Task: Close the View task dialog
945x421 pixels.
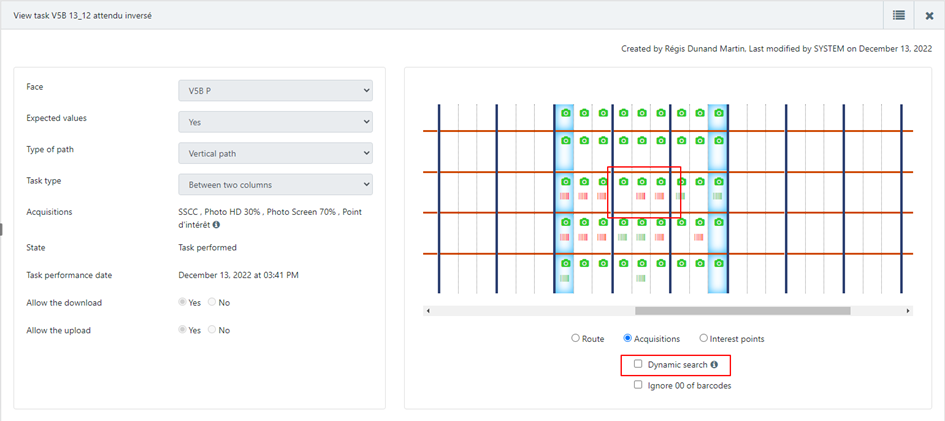Action: [x=929, y=16]
